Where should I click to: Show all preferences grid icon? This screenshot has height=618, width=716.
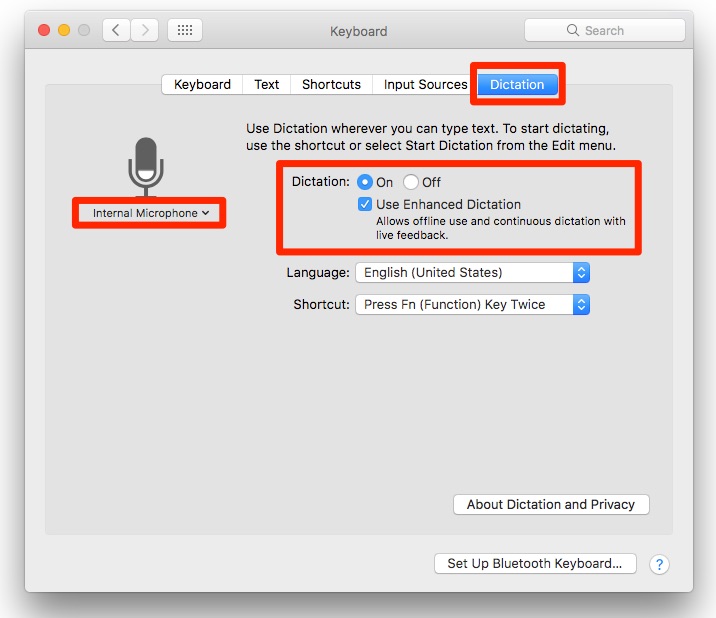tap(184, 30)
